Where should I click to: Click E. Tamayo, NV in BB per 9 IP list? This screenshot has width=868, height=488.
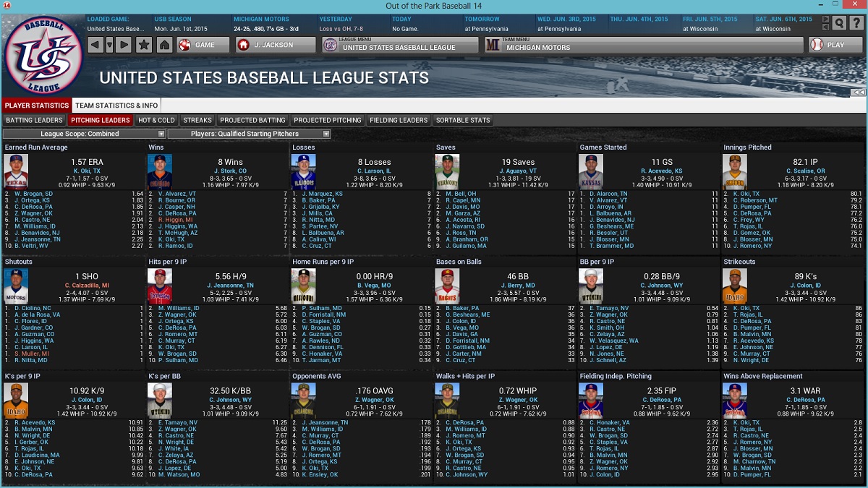(608, 308)
